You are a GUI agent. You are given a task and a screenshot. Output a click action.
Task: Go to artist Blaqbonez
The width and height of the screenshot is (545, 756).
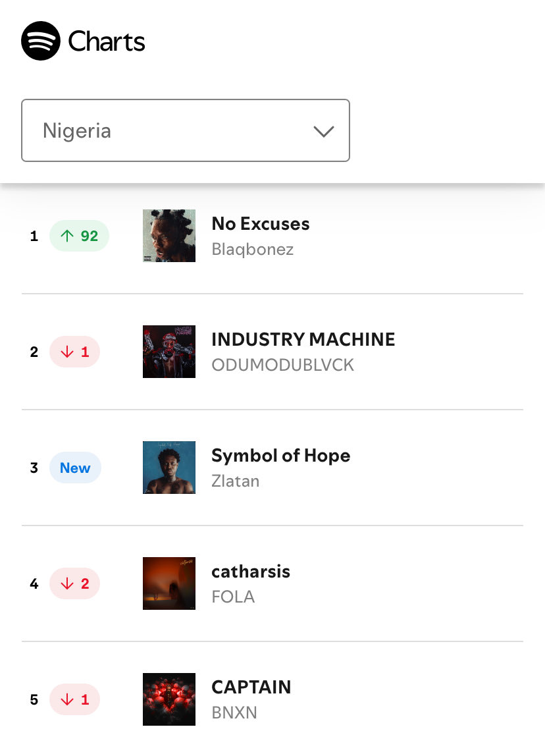(253, 250)
